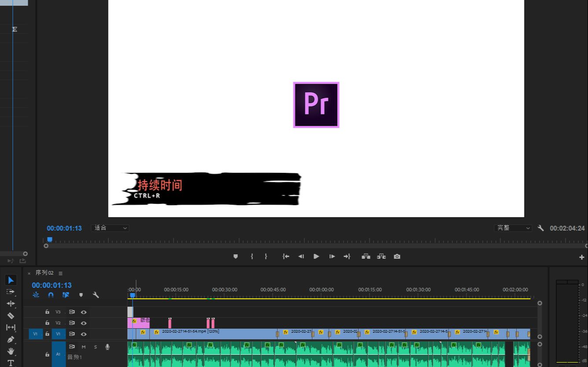Toggle A1 track targeting
The image size is (588, 367).
pos(59,354)
